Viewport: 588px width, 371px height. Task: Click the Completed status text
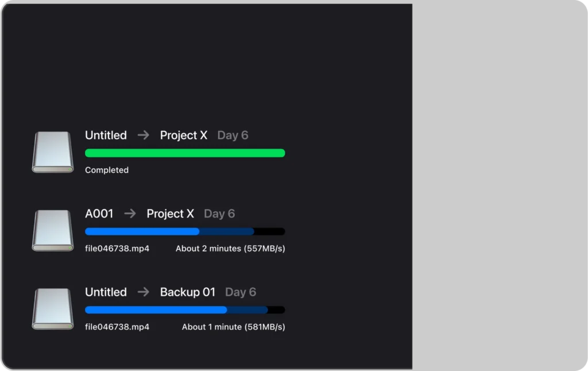[x=107, y=170]
